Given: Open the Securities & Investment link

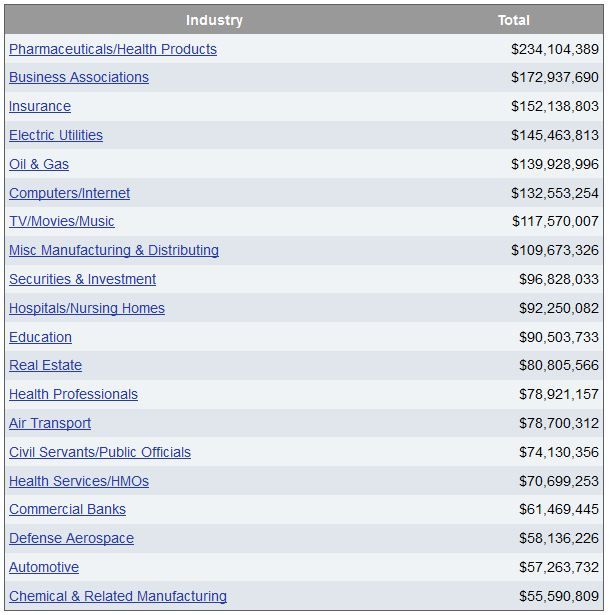Looking at the screenshot, I should (x=82, y=279).
